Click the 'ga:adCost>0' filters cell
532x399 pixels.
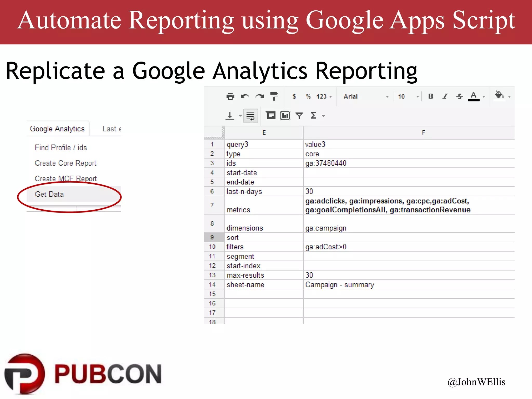[x=409, y=247]
